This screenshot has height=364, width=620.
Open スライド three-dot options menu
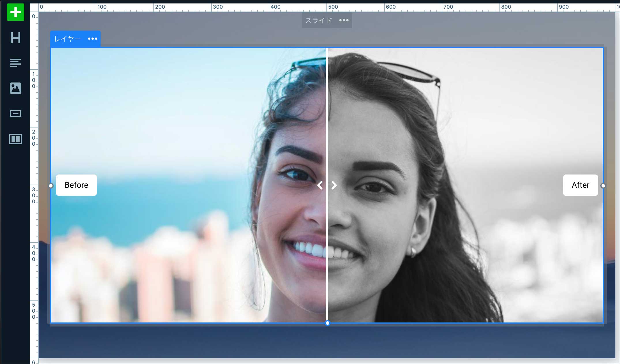pyautogui.click(x=344, y=20)
